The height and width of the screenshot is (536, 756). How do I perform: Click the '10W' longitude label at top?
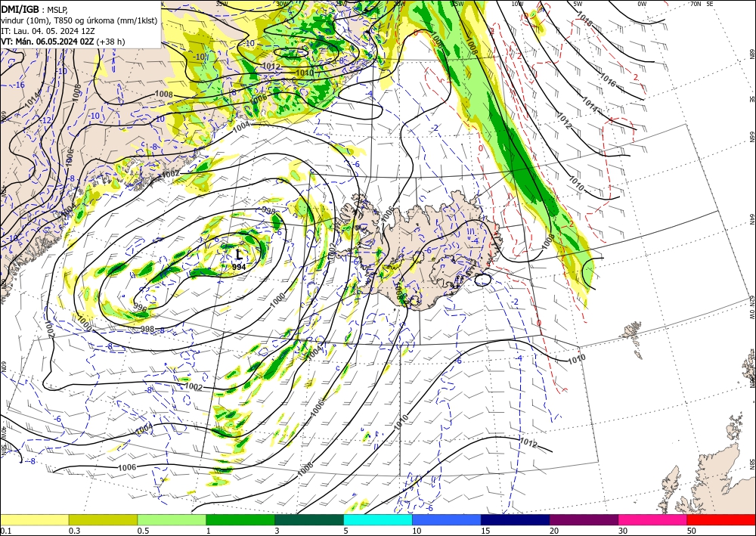tap(517, 4)
